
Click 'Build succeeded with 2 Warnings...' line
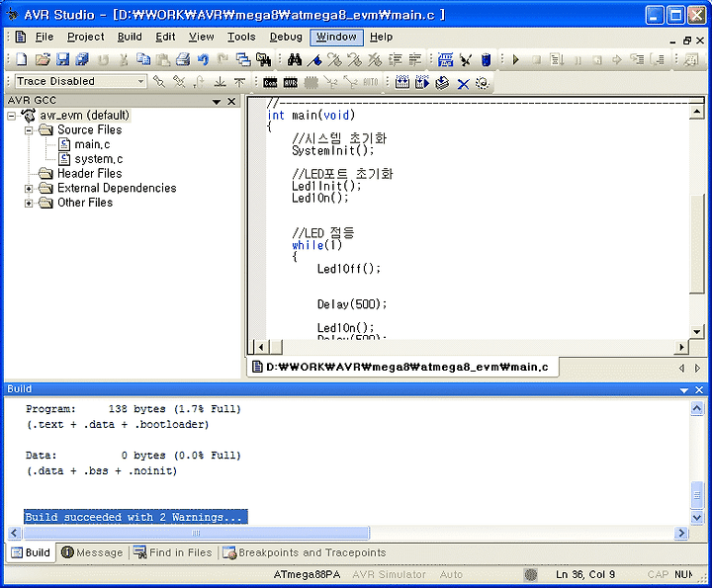pos(135,517)
